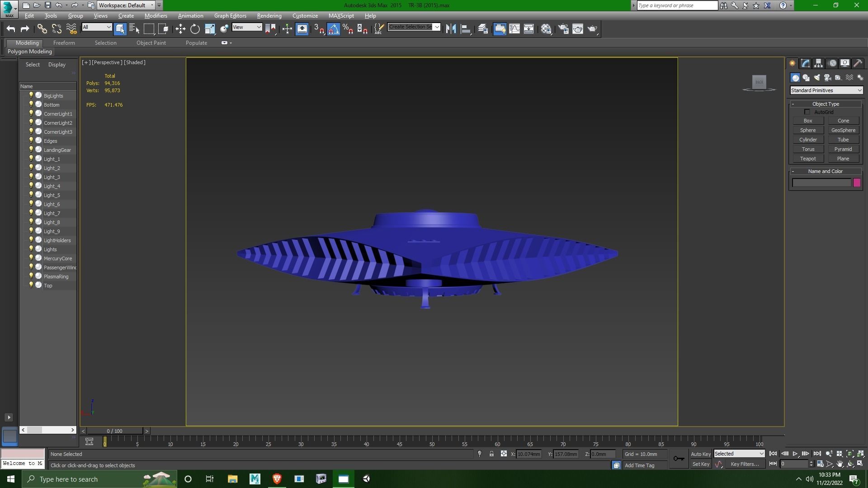Toggle the Angle Snap icon

333,29
